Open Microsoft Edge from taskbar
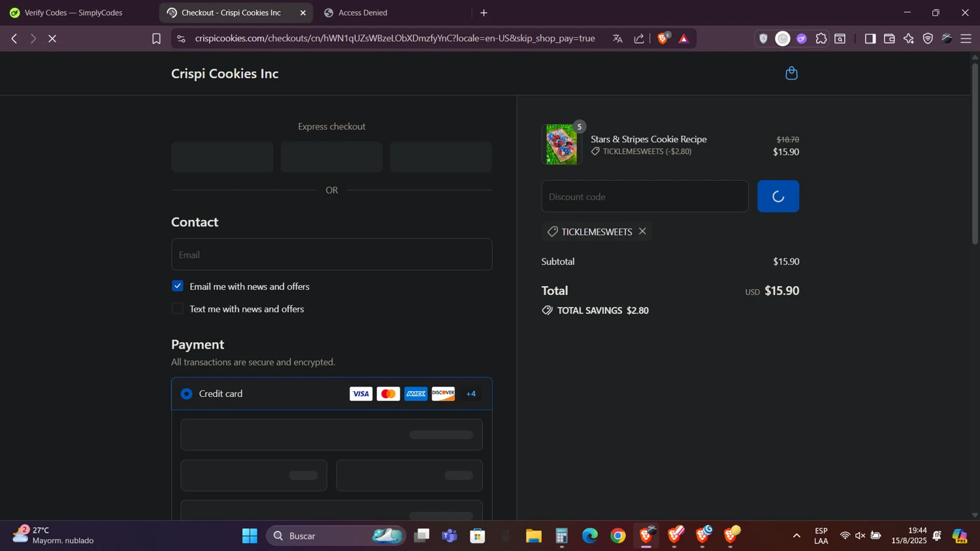 click(590, 536)
